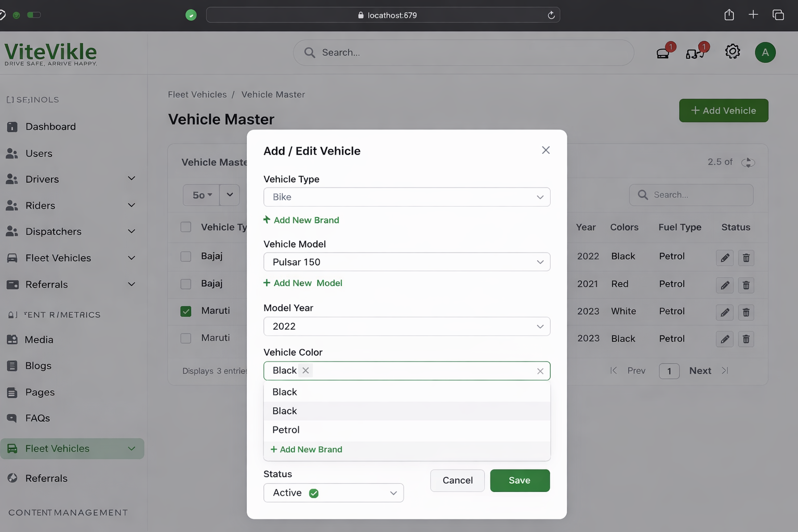Image resolution: width=798 pixels, height=532 pixels.
Task: Go to Prev page
Action: (x=636, y=370)
